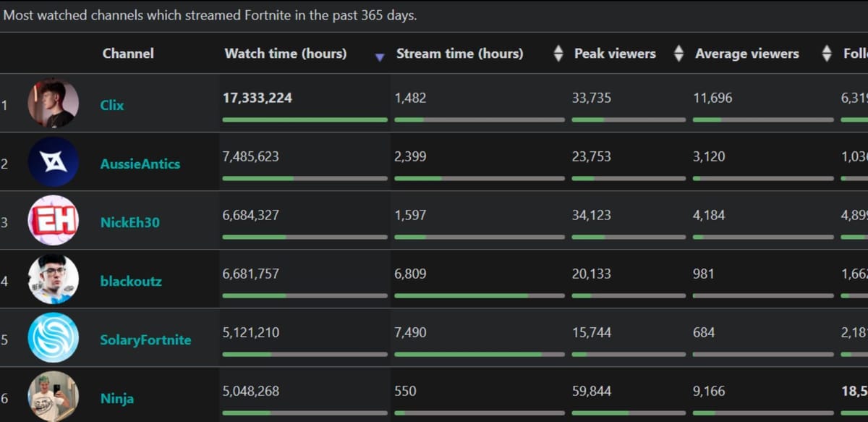Sort by Stream time (hours) header
The height and width of the screenshot is (422, 868).
(459, 54)
